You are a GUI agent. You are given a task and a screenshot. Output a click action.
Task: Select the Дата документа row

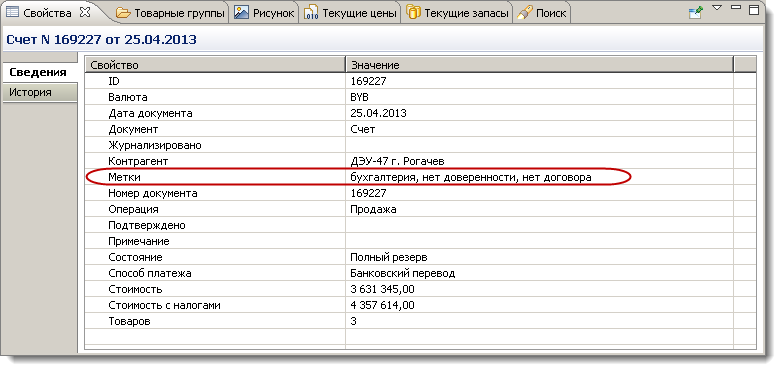pos(420,113)
